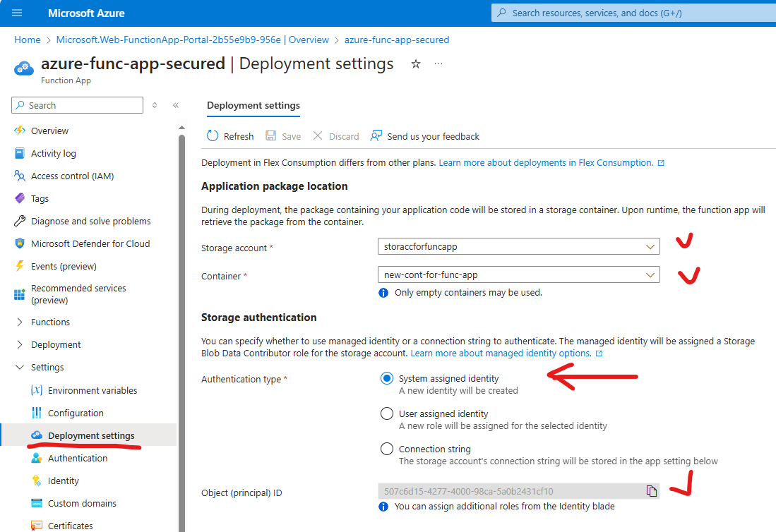Select Connection string authentication type
This screenshot has height=532, width=776.
(386, 449)
